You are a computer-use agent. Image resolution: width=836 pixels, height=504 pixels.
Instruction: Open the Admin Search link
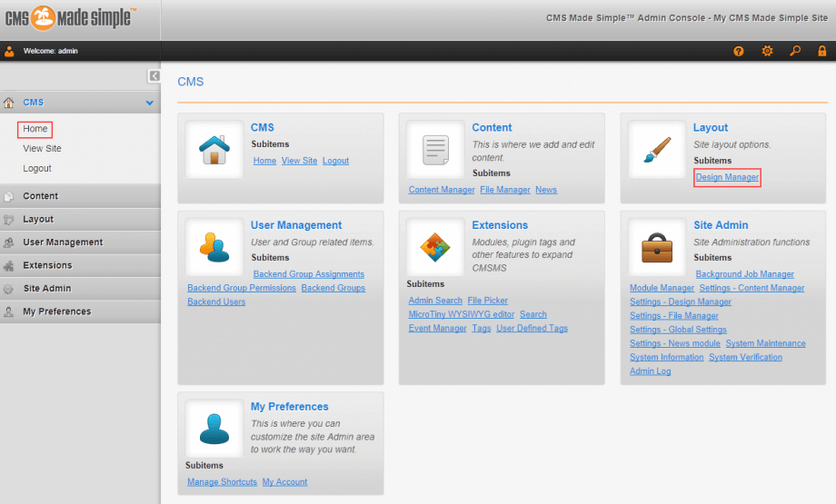[x=435, y=301]
